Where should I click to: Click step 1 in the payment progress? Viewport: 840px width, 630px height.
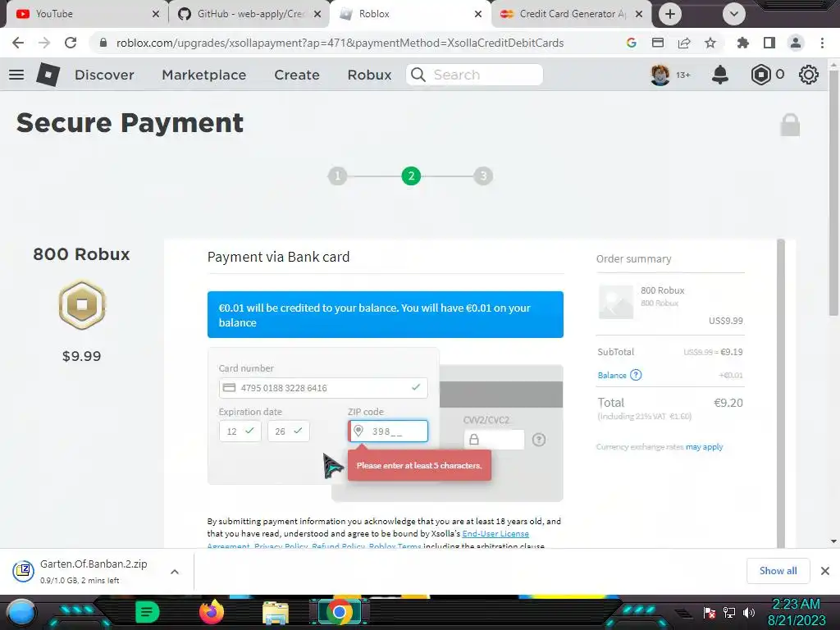click(337, 176)
